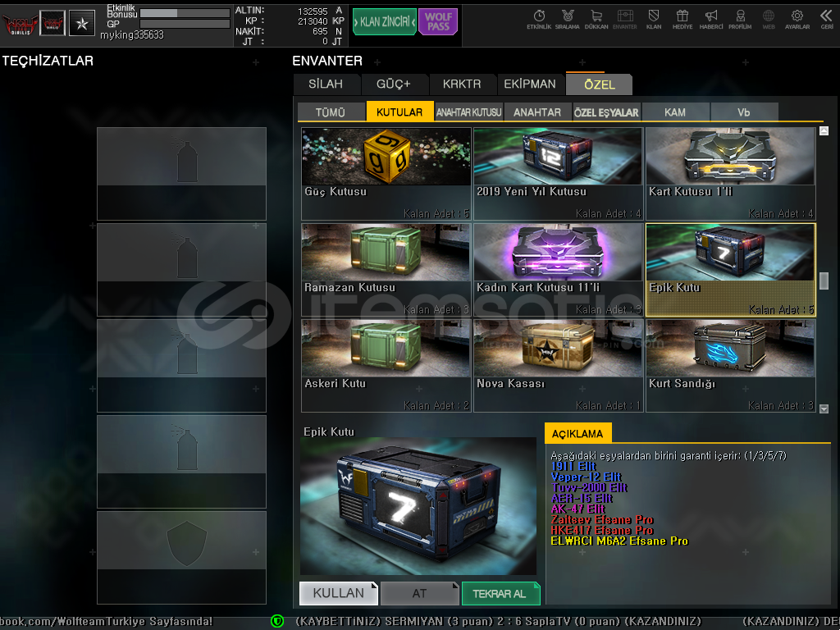Open the AÇIKLAMA description tab
840x630 pixels.
[577, 433]
